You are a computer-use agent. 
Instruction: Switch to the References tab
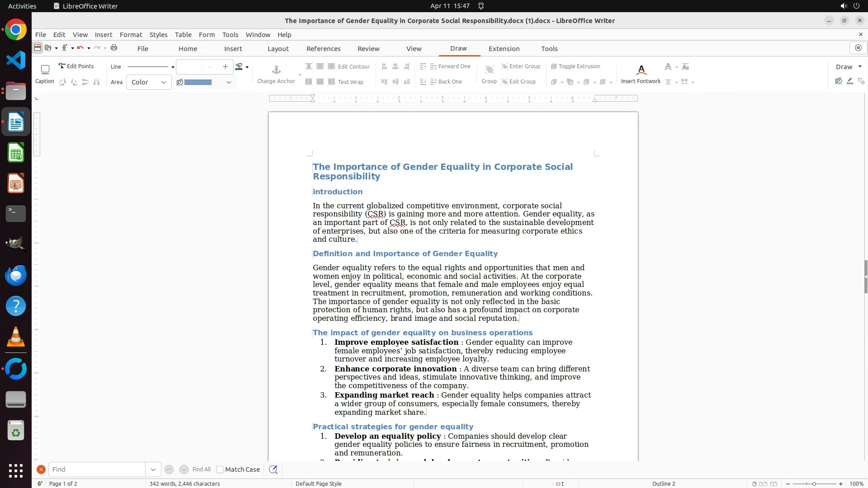323,48
